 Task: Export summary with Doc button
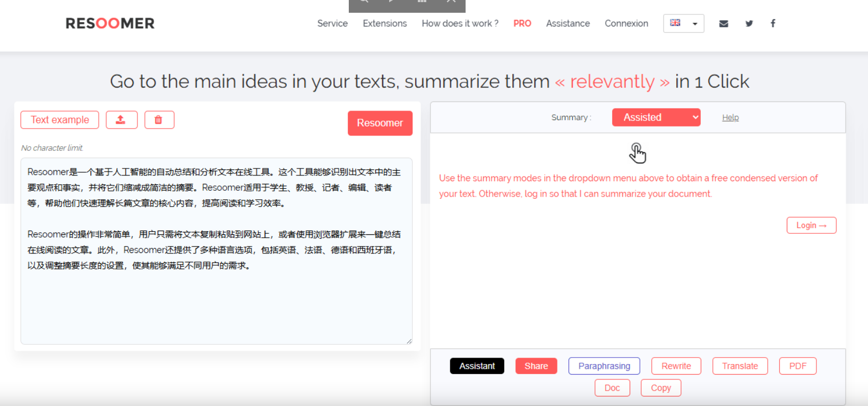click(x=612, y=388)
